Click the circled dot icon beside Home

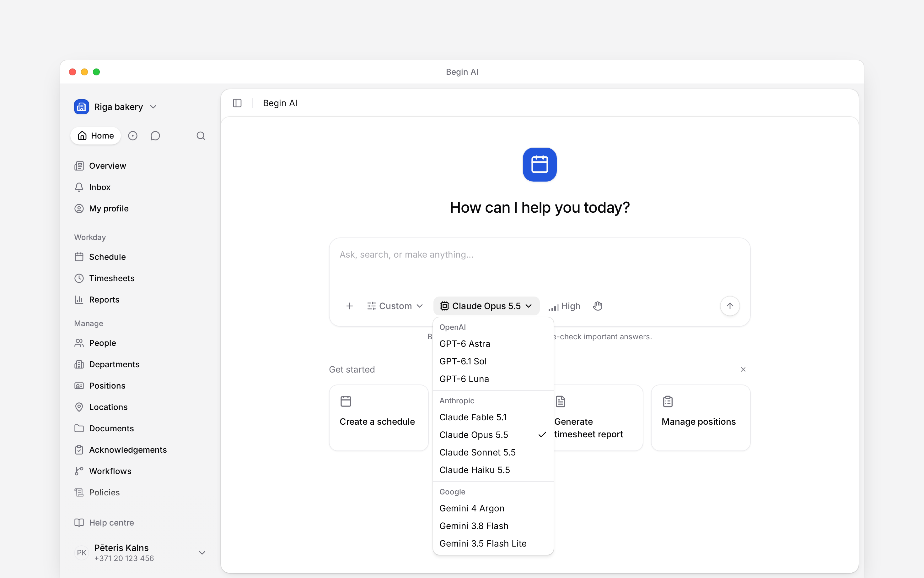pos(132,136)
